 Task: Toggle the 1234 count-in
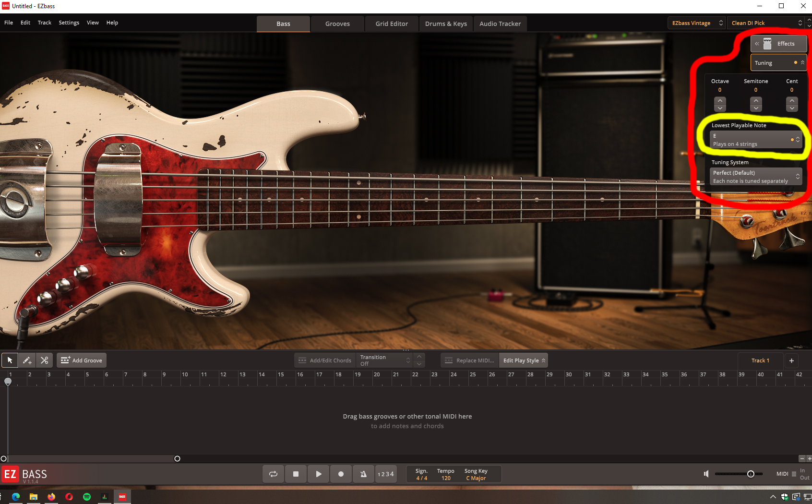[385, 474]
